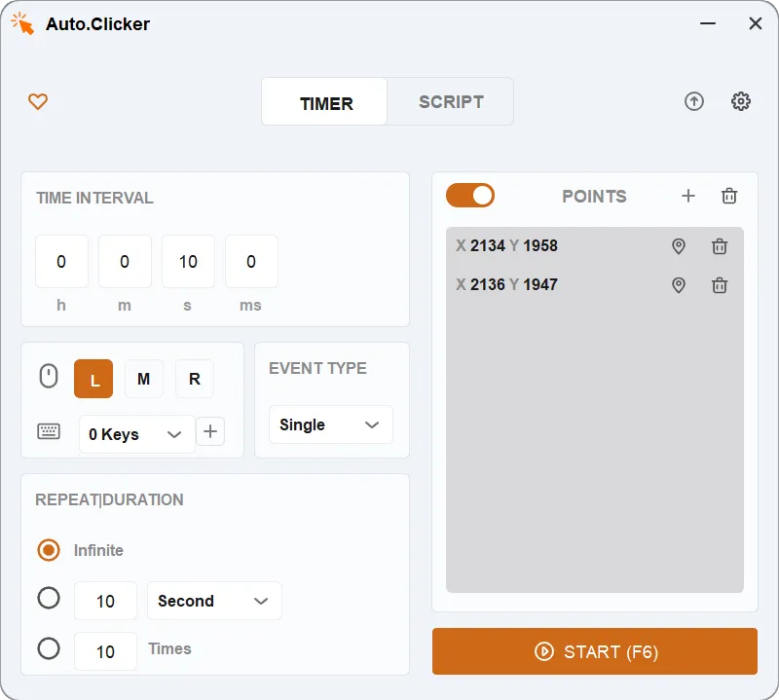
Task: Add a hotkey with the plus next to 0 Keys
Action: [210, 431]
